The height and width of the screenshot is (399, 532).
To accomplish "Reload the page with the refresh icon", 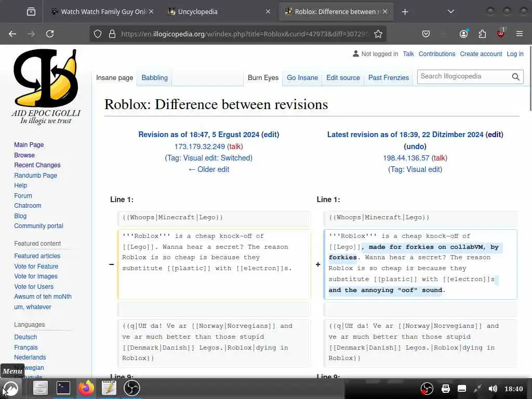I will [50, 34].
